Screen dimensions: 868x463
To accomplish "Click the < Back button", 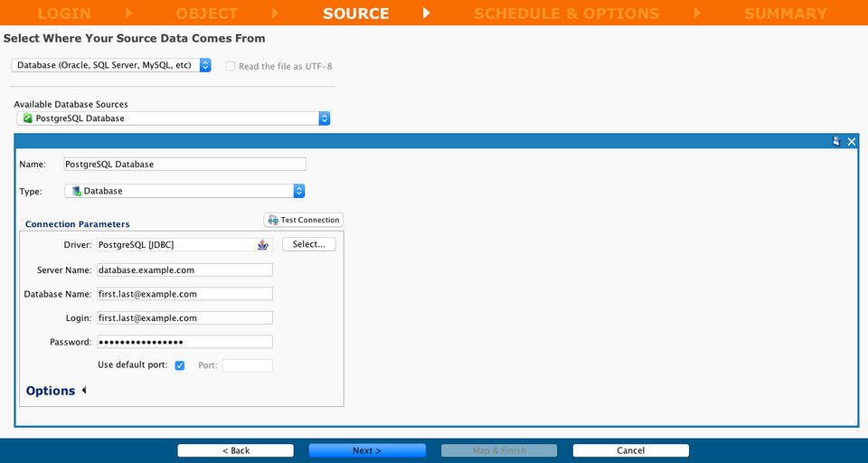I will pyautogui.click(x=236, y=450).
